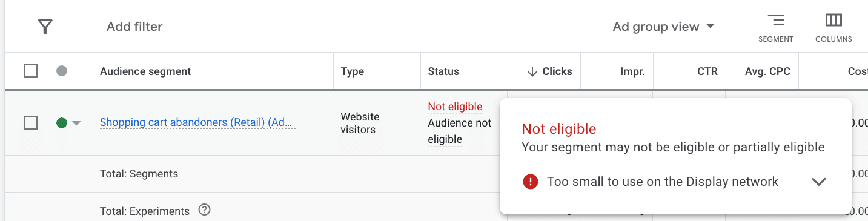Open Shopping cart abandoners (Retail) link
The width and height of the screenshot is (868, 221).
tap(197, 122)
